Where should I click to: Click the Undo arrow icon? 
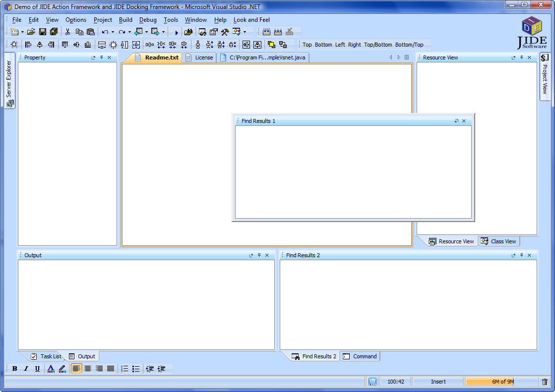[x=105, y=32]
